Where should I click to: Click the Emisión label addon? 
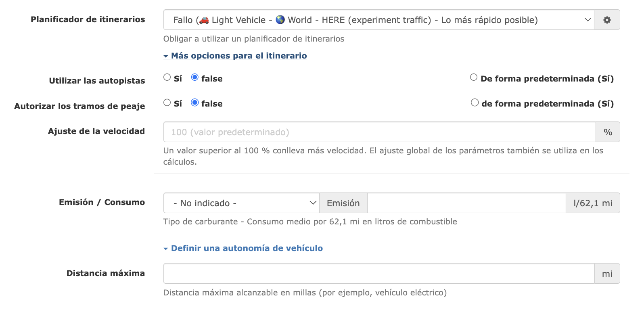tap(343, 203)
